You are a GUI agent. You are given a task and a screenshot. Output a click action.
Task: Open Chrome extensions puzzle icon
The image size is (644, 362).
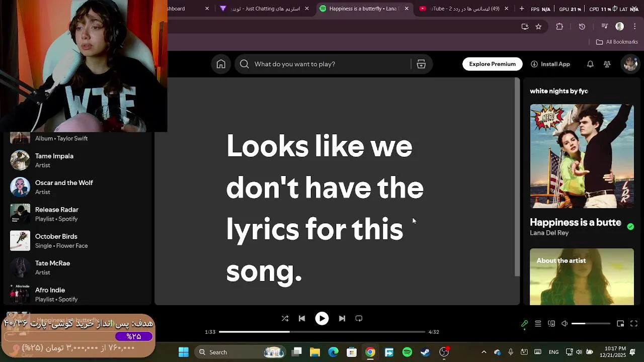(559, 27)
